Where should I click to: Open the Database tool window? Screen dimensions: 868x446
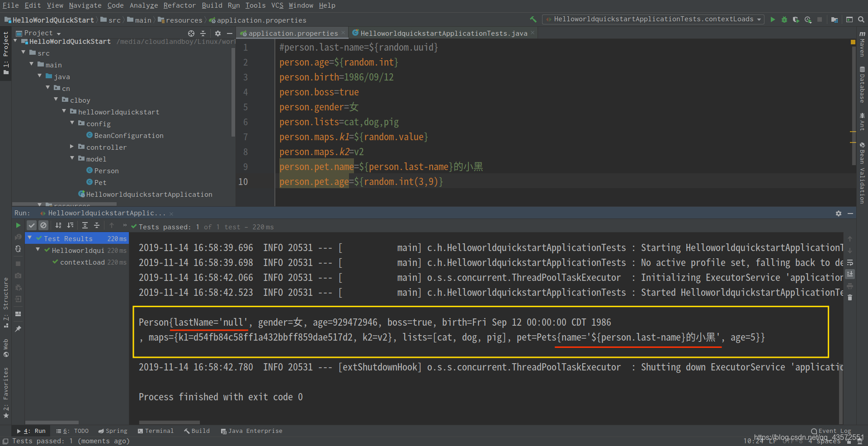pos(862,85)
